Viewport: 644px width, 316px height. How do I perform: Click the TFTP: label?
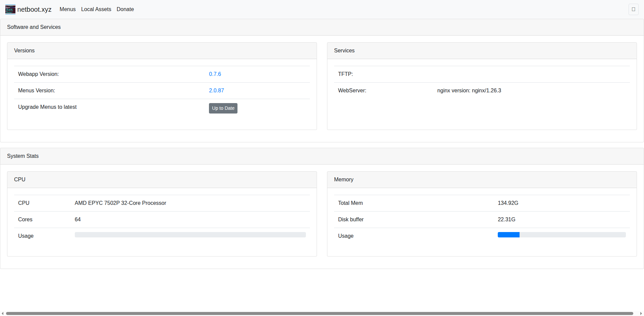click(x=345, y=74)
